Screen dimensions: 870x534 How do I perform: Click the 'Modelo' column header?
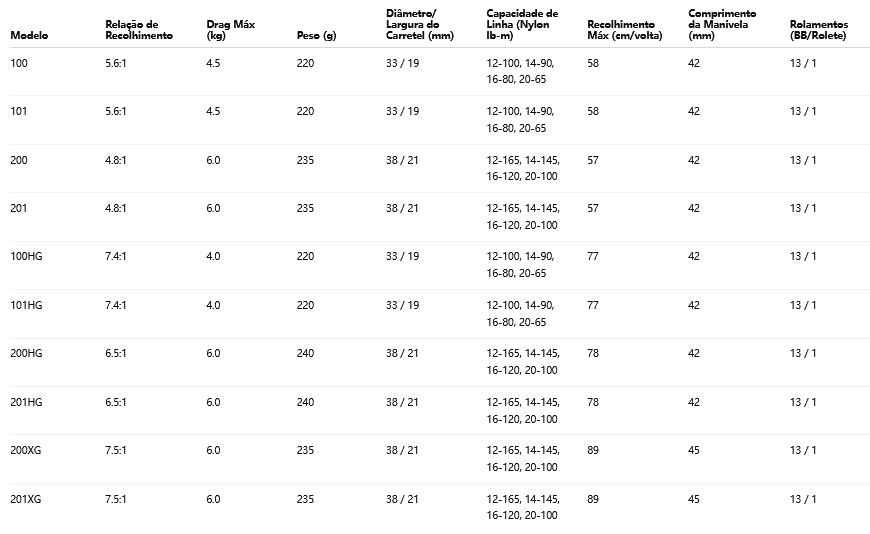(29, 35)
